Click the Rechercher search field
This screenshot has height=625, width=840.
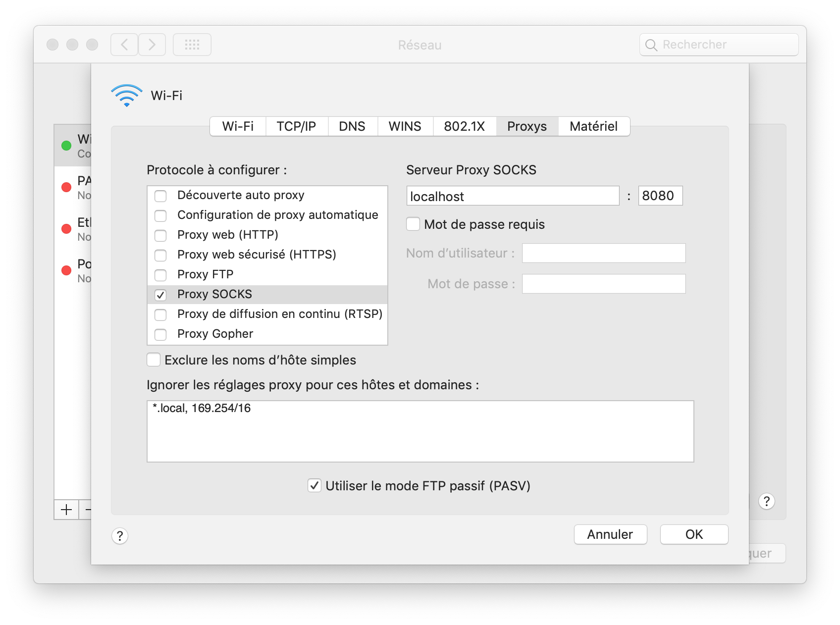719,45
